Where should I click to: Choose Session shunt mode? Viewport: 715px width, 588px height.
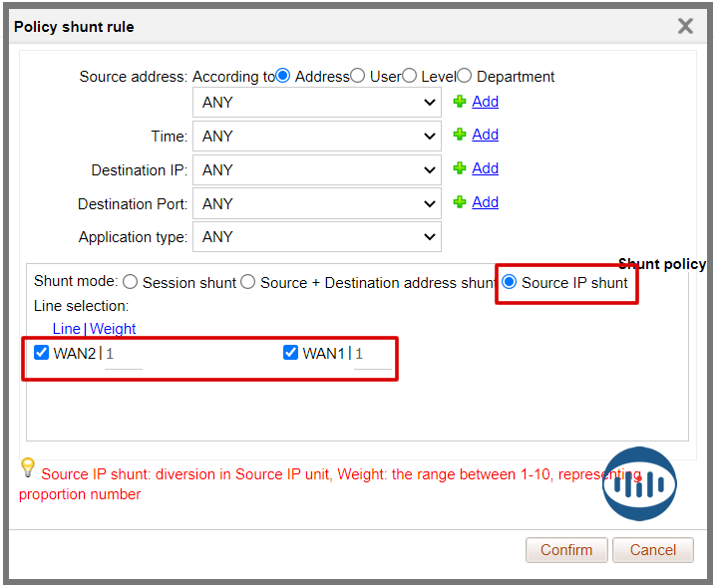click(131, 282)
